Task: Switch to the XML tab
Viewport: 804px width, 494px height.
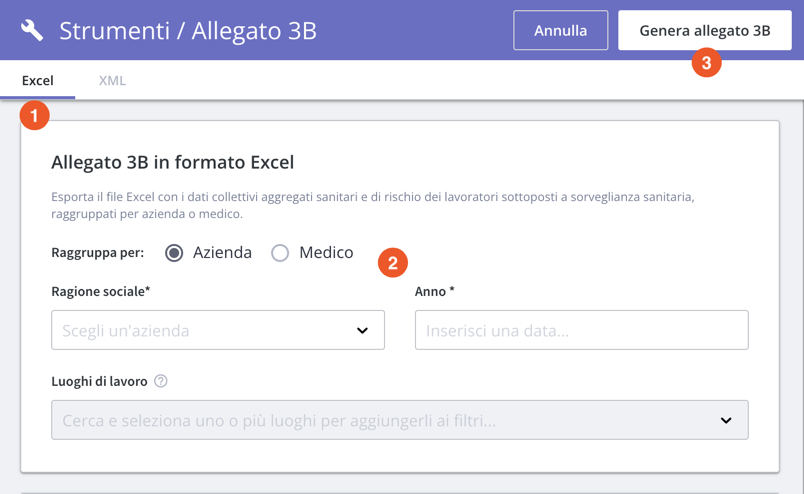Action: pyautogui.click(x=112, y=80)
